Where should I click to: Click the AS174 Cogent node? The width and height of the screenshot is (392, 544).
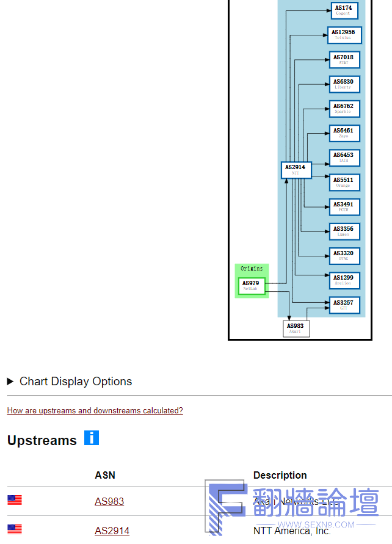[344, 10]
